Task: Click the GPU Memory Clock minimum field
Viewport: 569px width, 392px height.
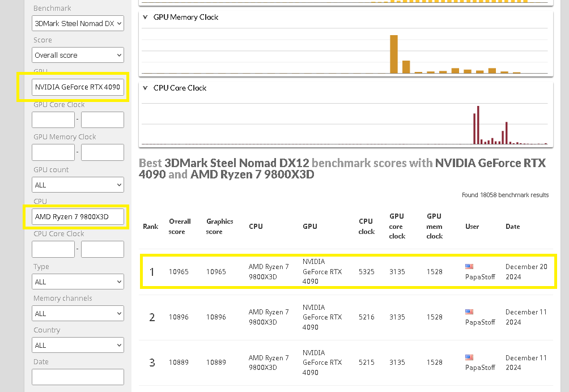Action: point(53,152)
